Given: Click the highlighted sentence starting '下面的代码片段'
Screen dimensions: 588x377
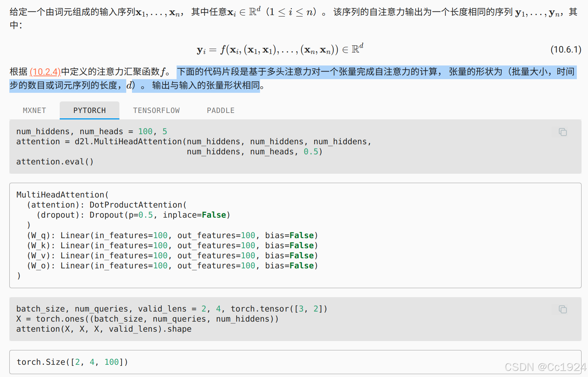Looking at the screenshot, I should tap(293, 78).
